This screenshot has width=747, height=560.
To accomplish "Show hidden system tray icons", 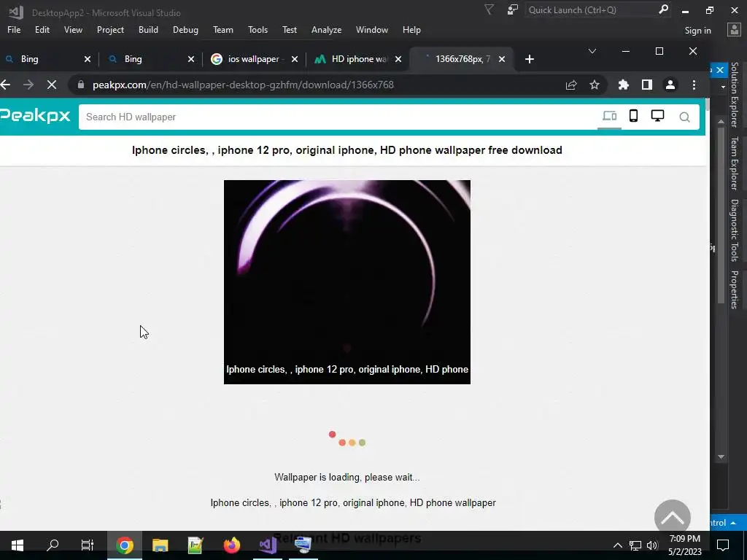I will coord(617,545).
